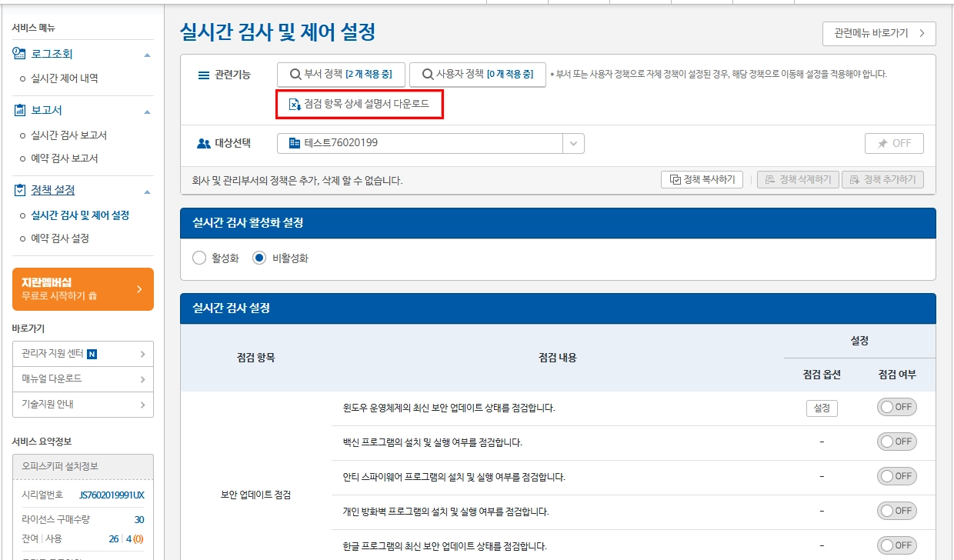The width and height of the screenshot is (954, 560).
Task: Open the 대상선택 target dropdown
Action: pos(574,142)
